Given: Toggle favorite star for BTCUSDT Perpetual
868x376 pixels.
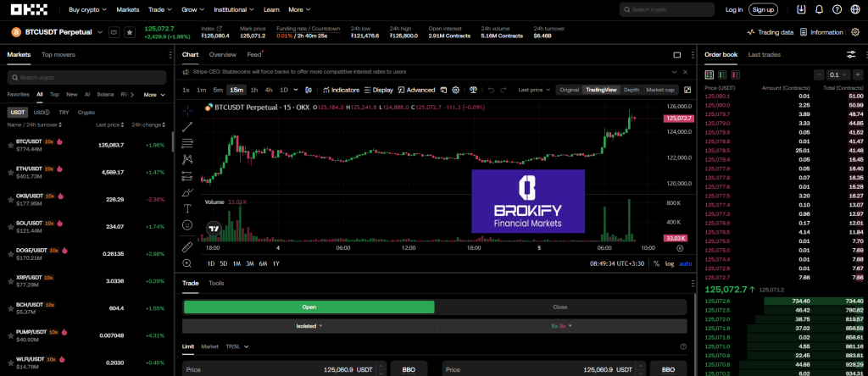Looking at the screenshot, I should pos(129,32).
